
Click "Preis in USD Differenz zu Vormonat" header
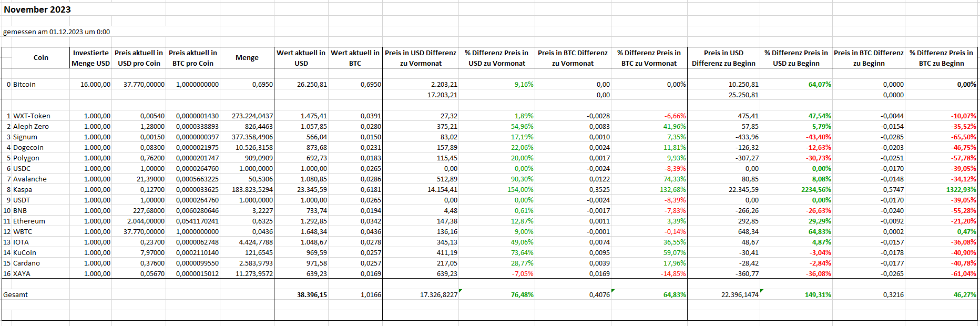coord(421,58)
